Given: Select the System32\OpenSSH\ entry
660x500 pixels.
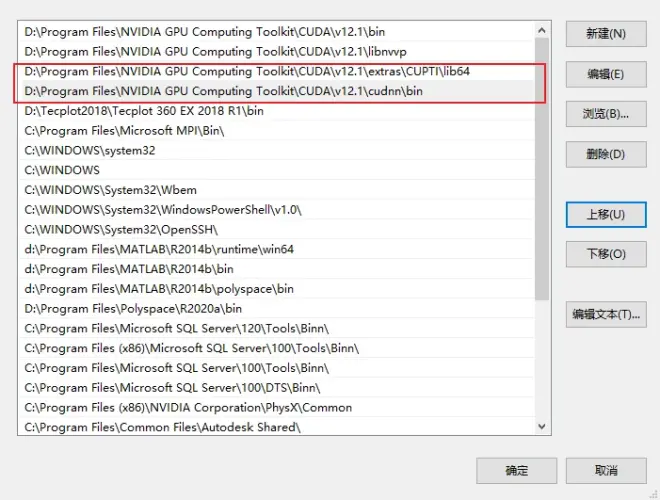Looking at the screenshot, I should (x=276, y=230).
